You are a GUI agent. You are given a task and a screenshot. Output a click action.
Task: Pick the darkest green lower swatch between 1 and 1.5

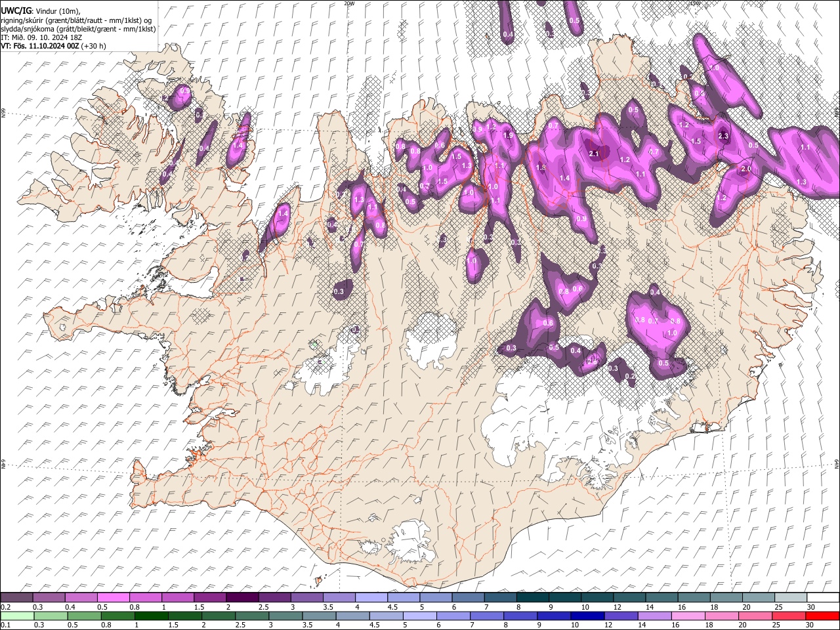[151, 616]
